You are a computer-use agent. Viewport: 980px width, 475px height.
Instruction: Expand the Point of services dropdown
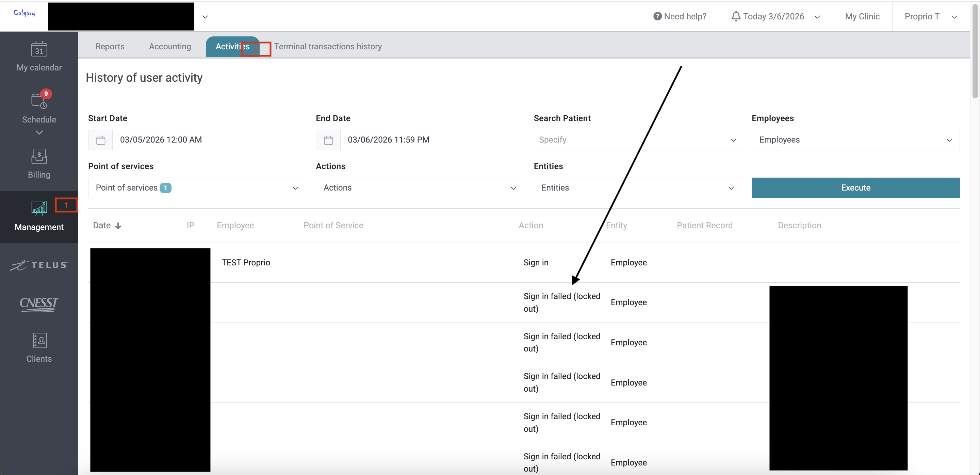click(x=197, y=188)
